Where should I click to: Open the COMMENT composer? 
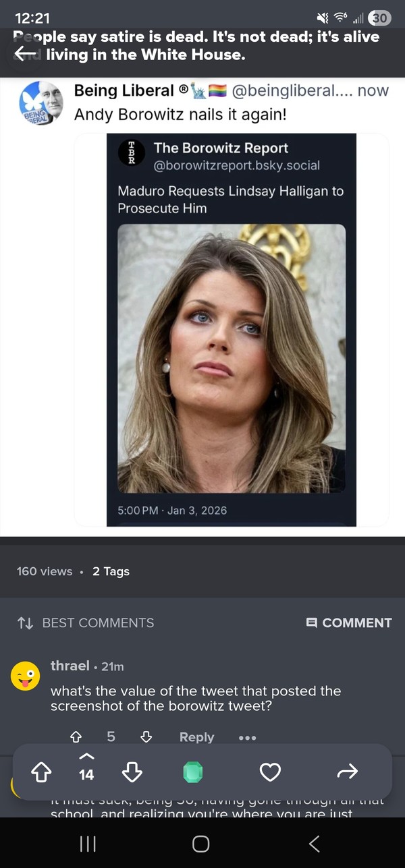pyautogui.click(x=349, y=623)
